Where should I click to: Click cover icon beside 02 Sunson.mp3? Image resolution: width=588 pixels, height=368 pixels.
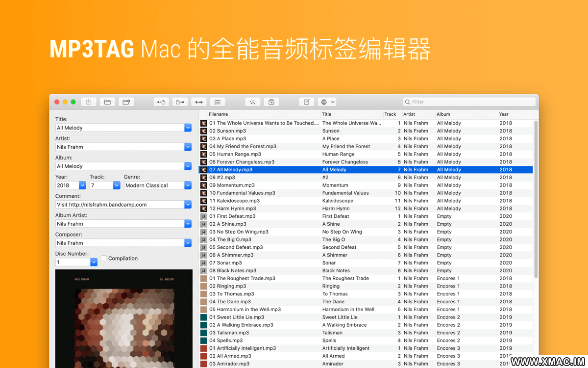(203, 131)
